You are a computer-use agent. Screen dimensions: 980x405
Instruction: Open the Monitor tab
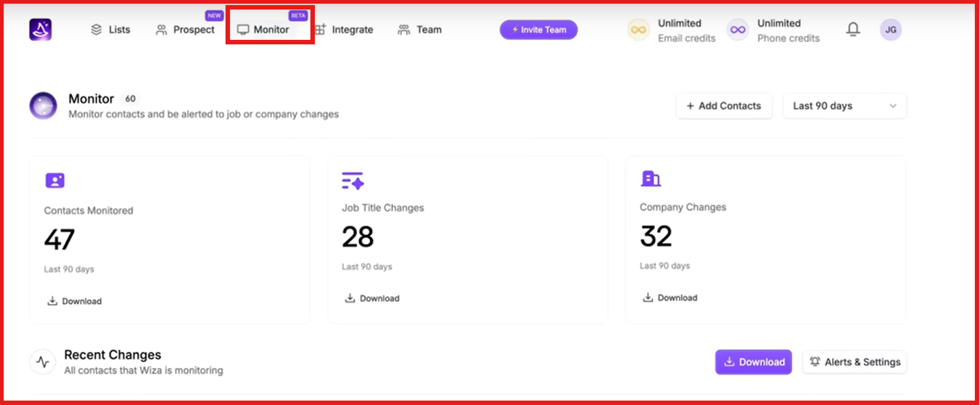263,30
